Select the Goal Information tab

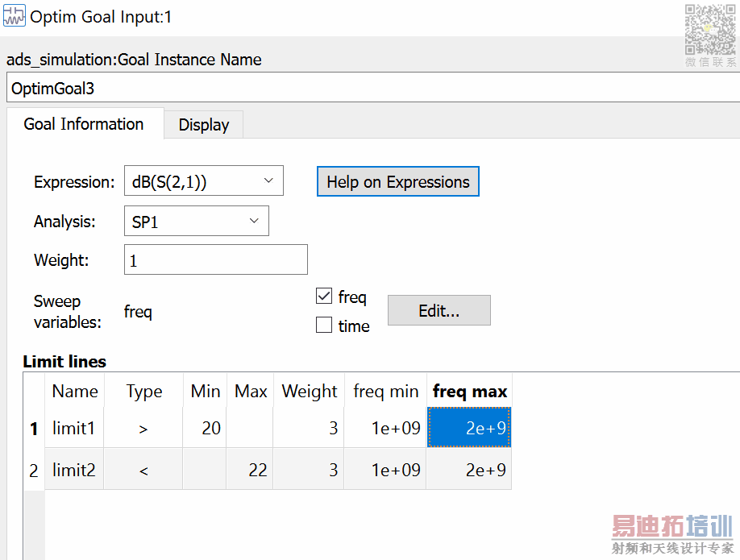(84, 124)
